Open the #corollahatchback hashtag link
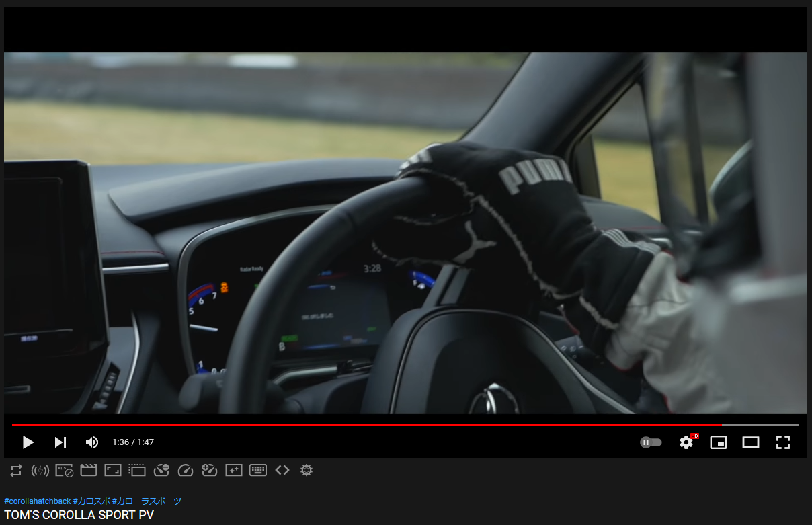Screen dimensions: 812x525 (38, 501)
